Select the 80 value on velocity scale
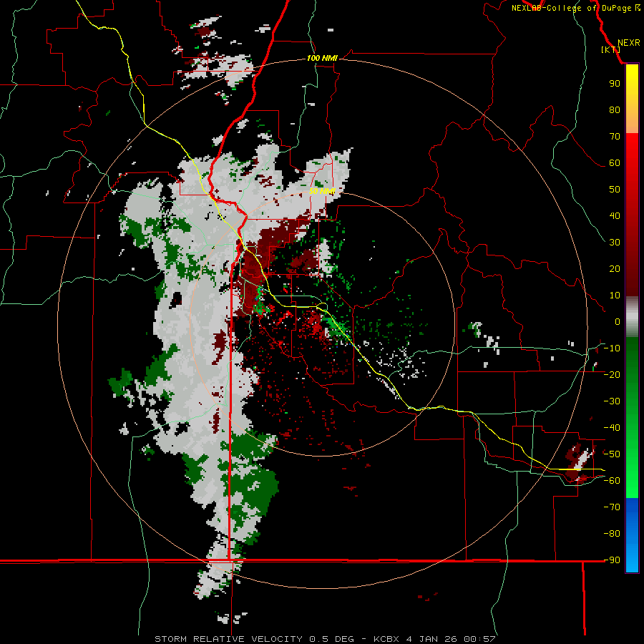Screen dimensions: 644x644 615,110
